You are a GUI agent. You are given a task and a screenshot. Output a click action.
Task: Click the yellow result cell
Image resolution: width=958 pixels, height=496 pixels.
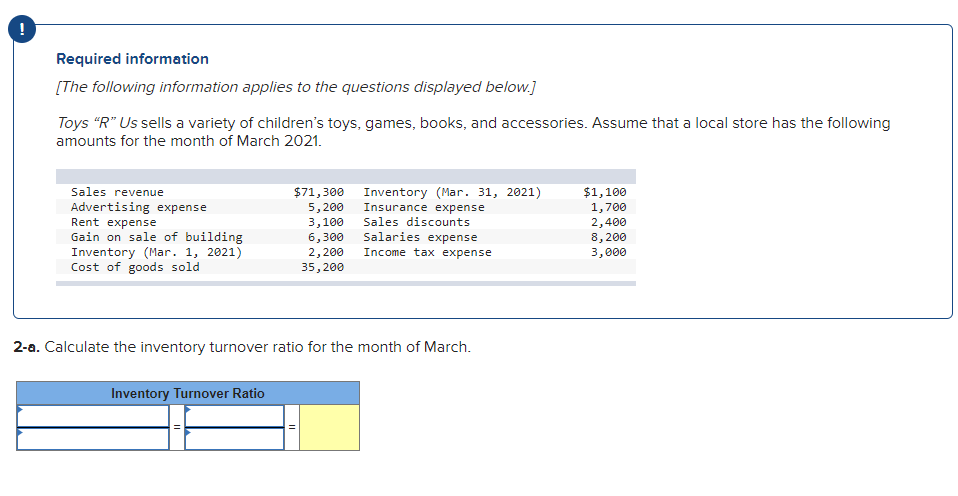point(329,428)
